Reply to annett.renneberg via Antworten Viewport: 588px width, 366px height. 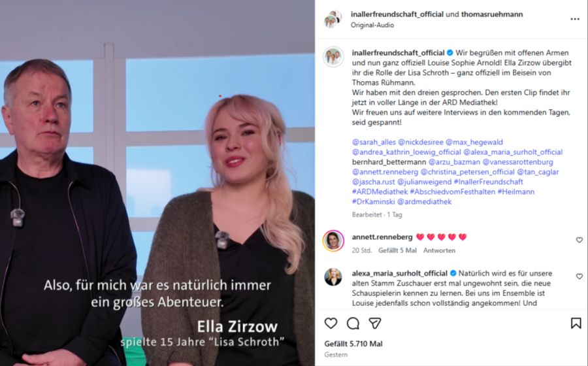click(x=439, y=250)
